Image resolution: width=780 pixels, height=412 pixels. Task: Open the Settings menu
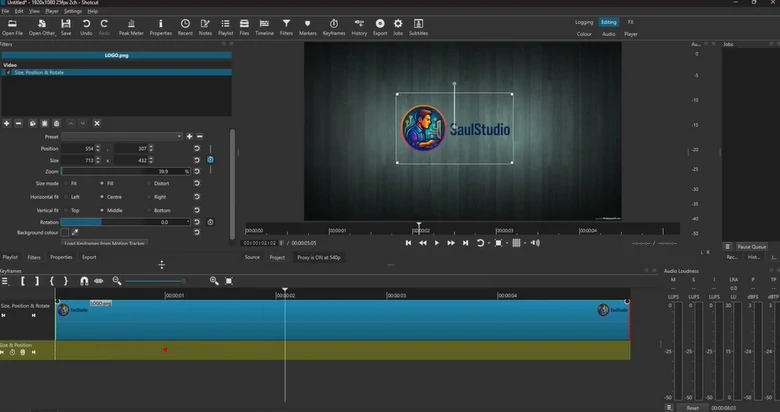[x=73, y=11]
